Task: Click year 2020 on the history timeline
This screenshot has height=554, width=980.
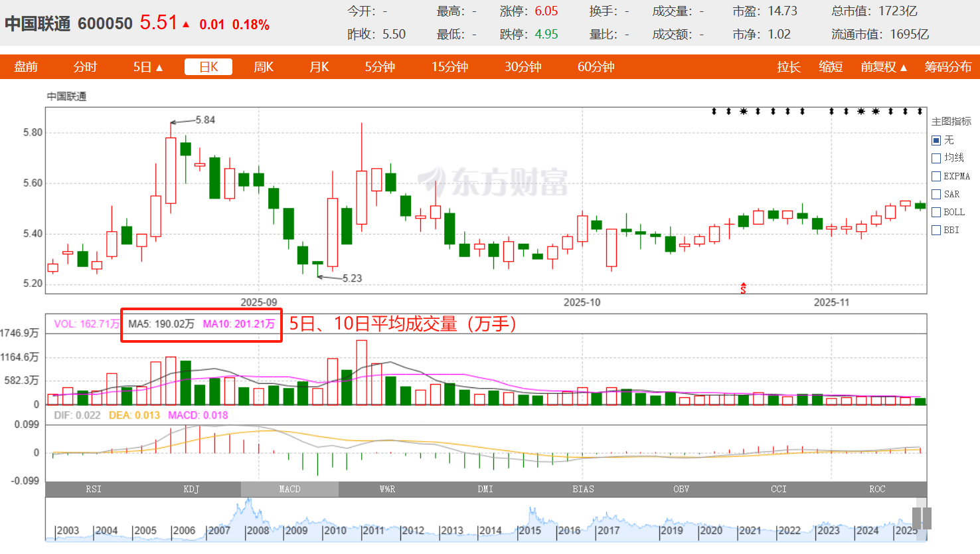Action: pyautogui.click(x=711, y=530)
